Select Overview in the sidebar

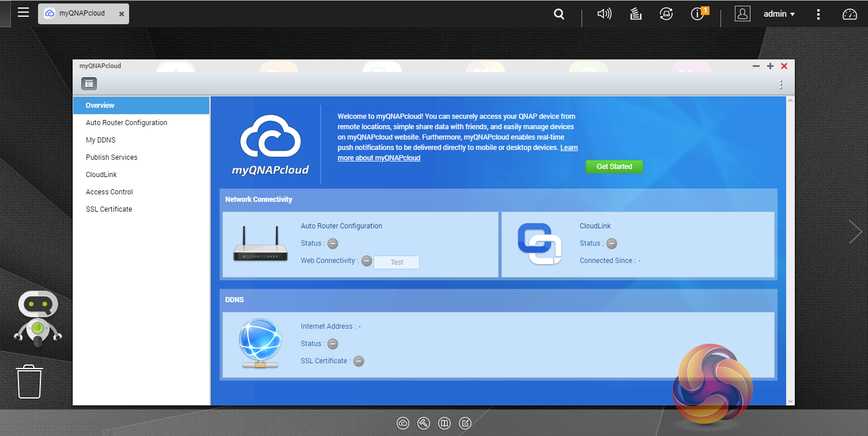(141, 106)
